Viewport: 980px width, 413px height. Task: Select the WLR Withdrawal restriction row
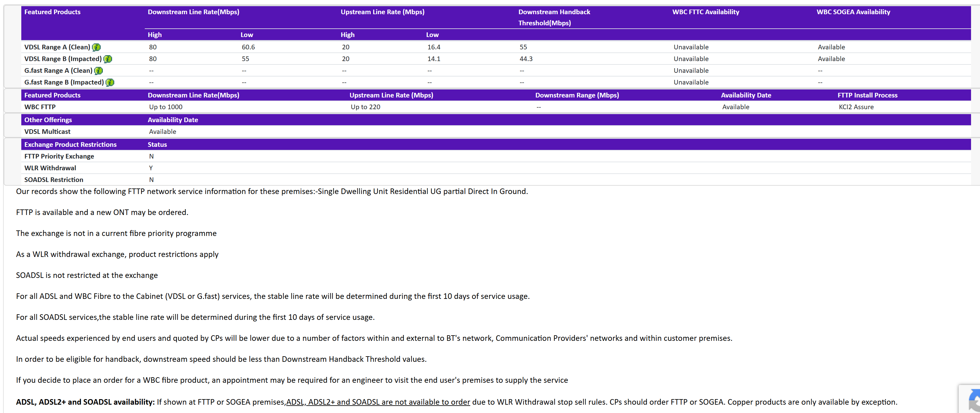[50, 168]
